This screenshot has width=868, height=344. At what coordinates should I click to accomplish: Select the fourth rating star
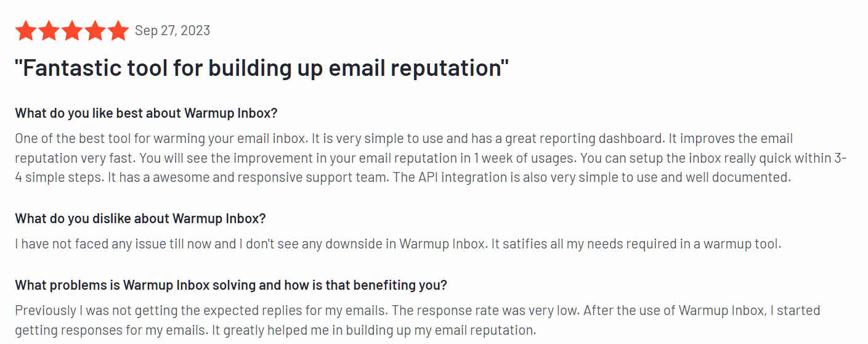pyautogui.click(x=95, y=31)
